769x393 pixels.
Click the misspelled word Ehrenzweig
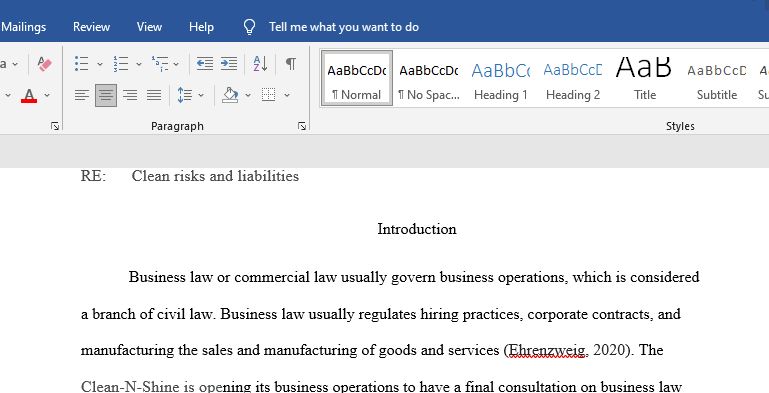[x=547, y=350]
